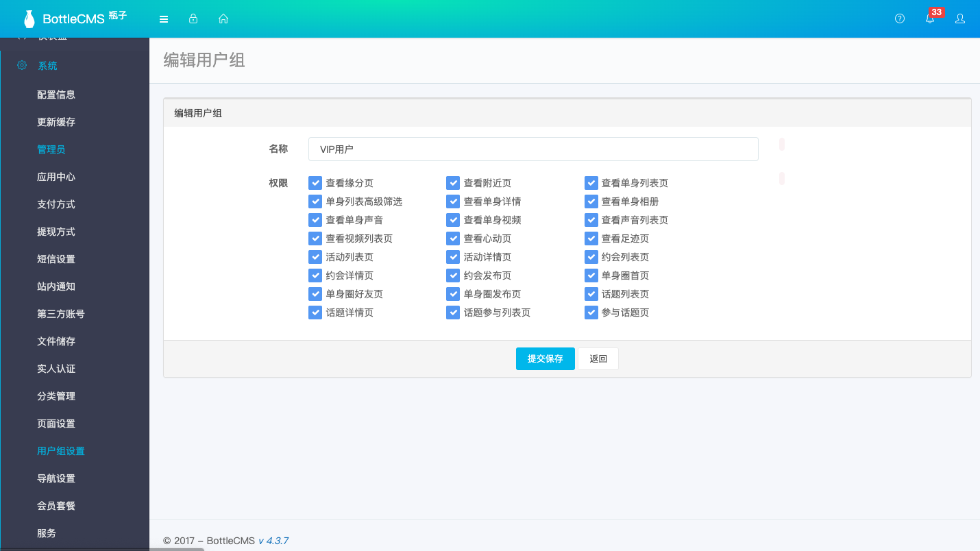
Task: Toggle 查看足迹页 checkbox
Action: (x=591, y=238)
